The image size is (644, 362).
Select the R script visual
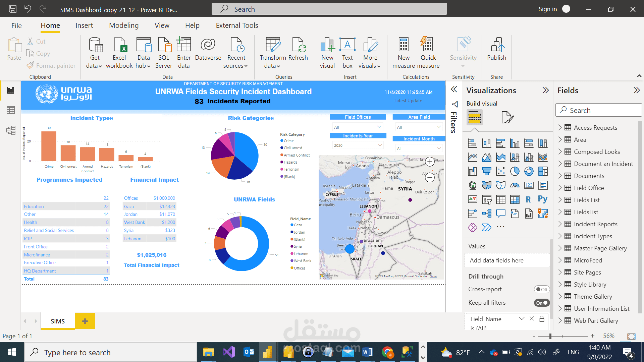click(x=528, y=199)
